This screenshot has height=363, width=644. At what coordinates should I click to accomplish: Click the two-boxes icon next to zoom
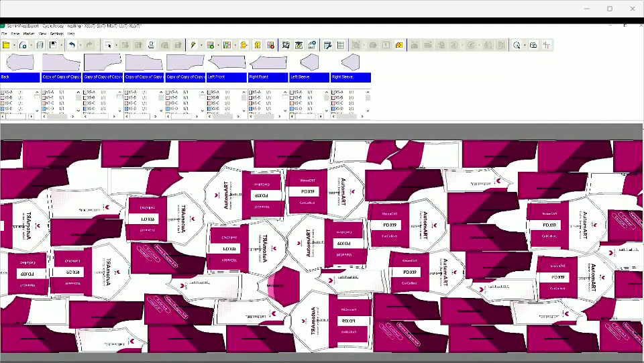(x=533, y=45)
